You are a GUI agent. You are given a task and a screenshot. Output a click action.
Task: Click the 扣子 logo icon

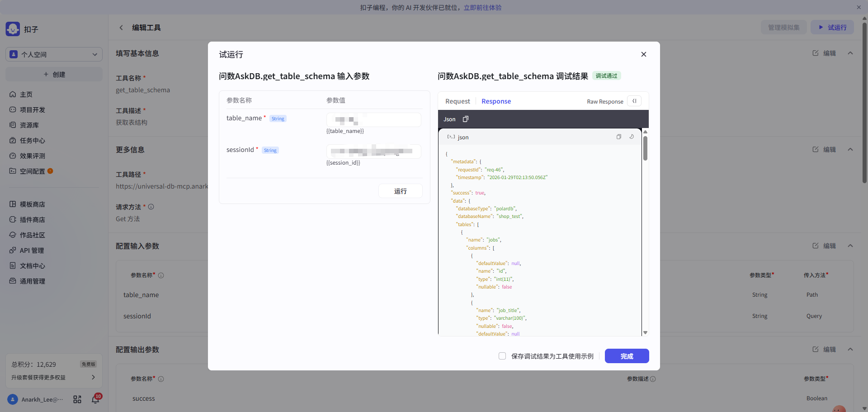(13, 29)
